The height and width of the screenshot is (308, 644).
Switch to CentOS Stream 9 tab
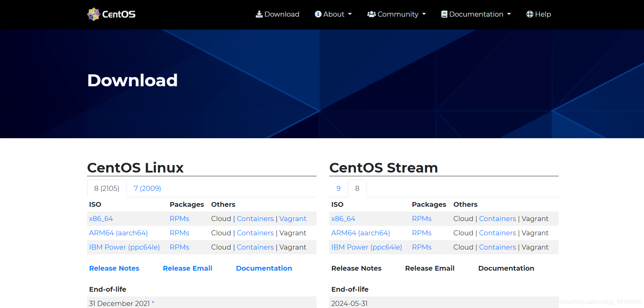pos(338,188)
